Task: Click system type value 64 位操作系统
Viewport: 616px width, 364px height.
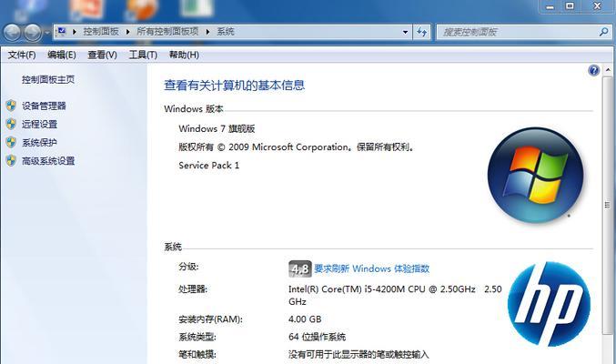Action: pos(317,337)
